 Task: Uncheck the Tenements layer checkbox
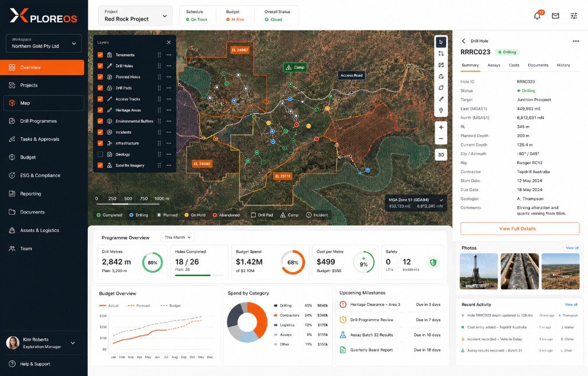100,55
